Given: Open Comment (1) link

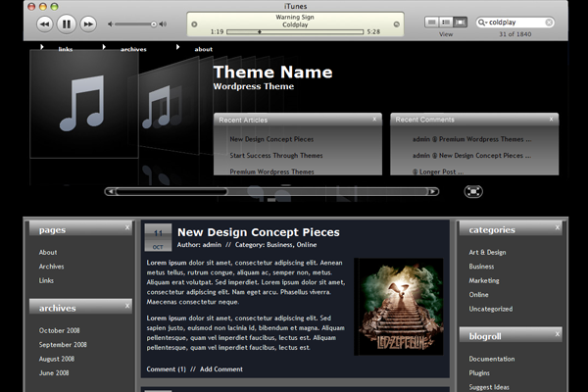Looking at the screenshot, I should [x=167, y=369].
